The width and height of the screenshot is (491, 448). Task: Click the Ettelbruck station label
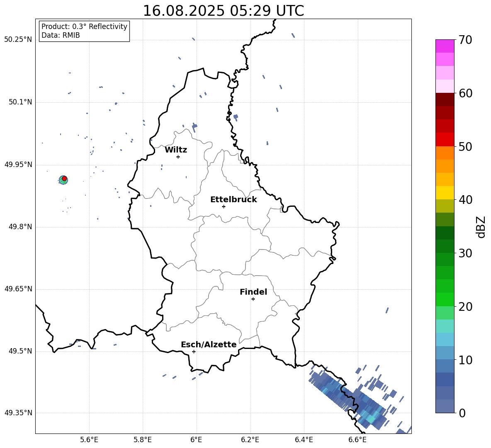(233, 200)
